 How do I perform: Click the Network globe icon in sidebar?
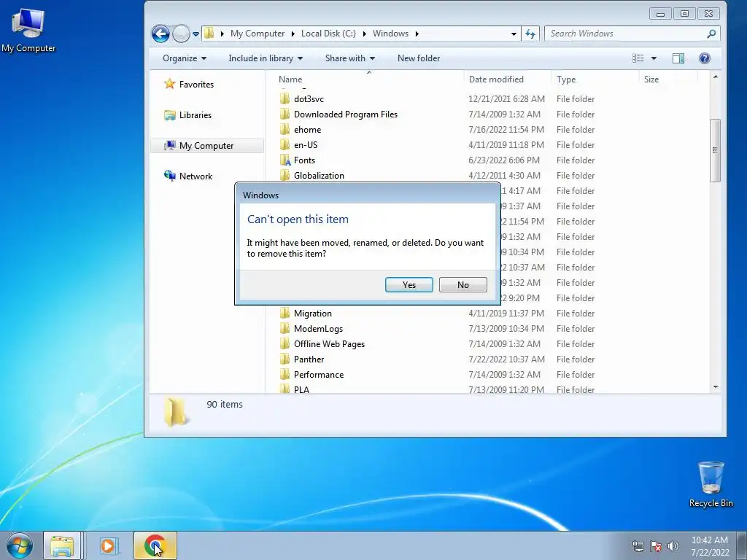click(169, 176)
